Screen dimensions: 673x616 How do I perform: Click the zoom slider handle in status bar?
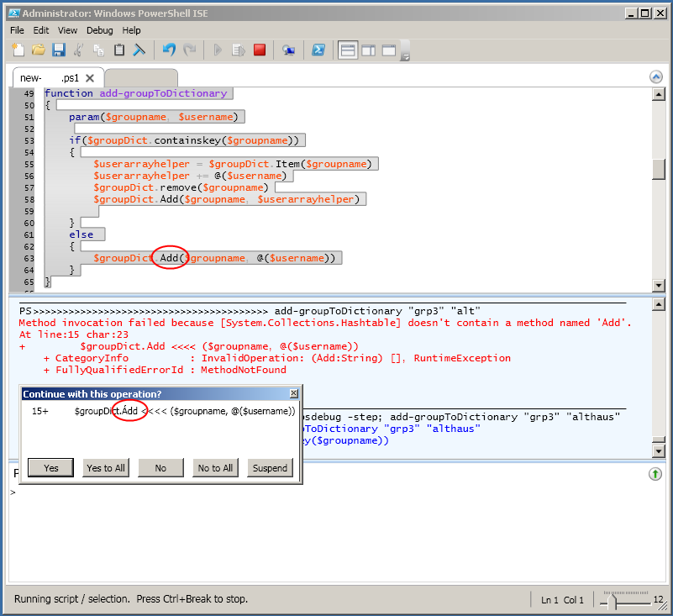coord(613,600)
